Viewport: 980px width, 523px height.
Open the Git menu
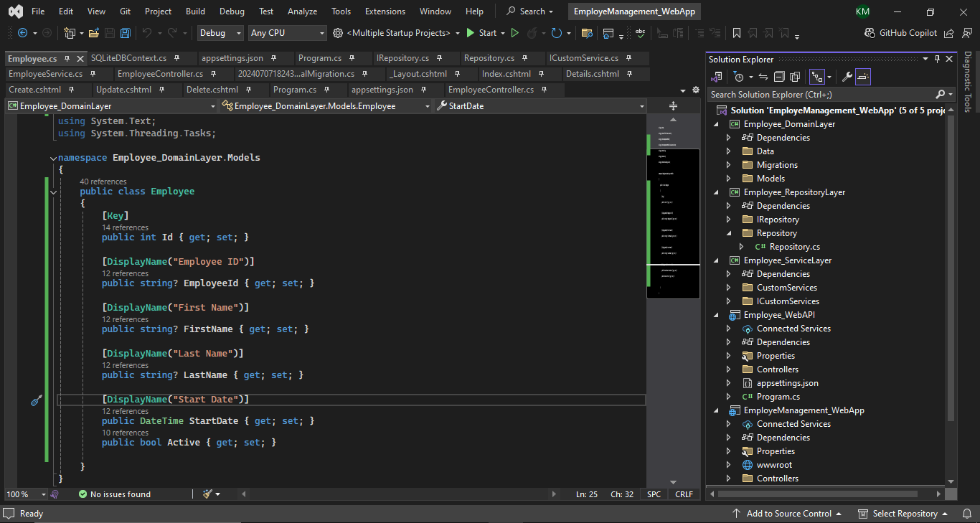[x=125, y=11]
